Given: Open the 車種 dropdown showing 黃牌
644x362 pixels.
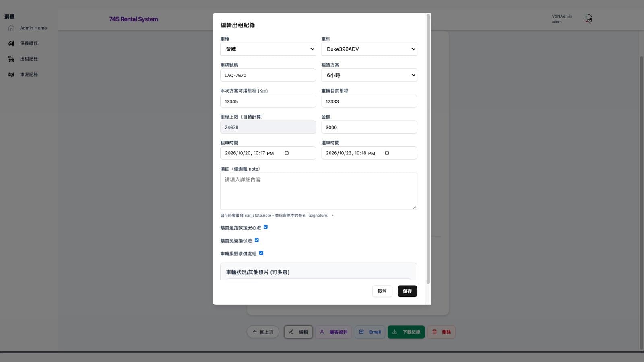Looking at the screenshot, I should [x=268, y=49].
